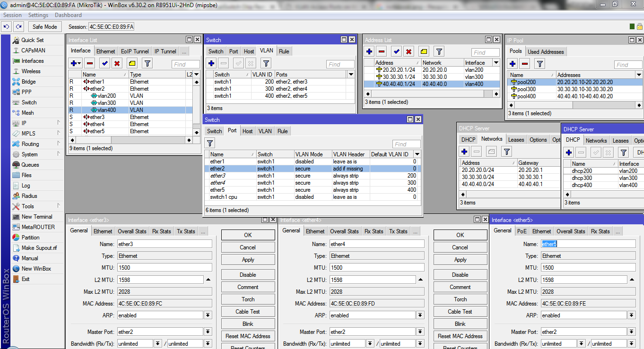
Task: Click red X disable icon in Address List
Action: (409, 51)
